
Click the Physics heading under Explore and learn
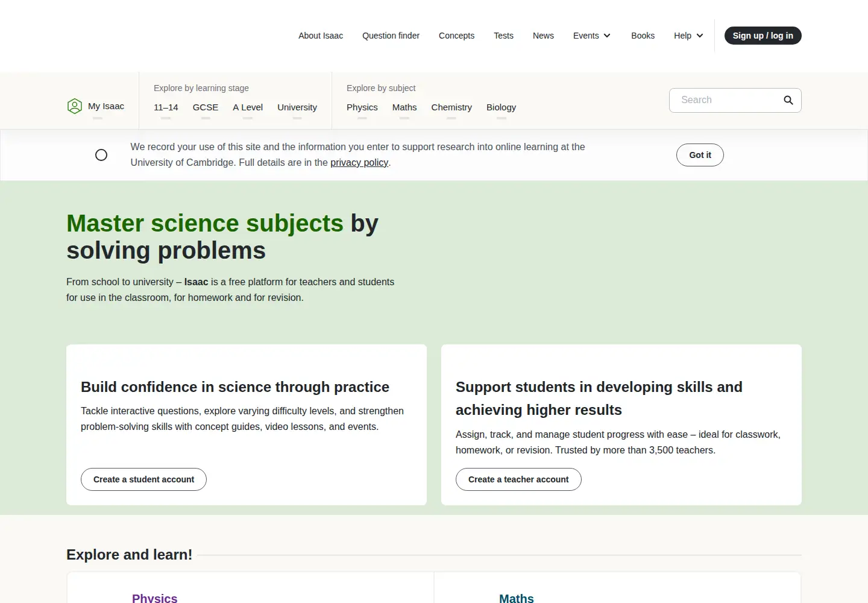click(155, 598)
